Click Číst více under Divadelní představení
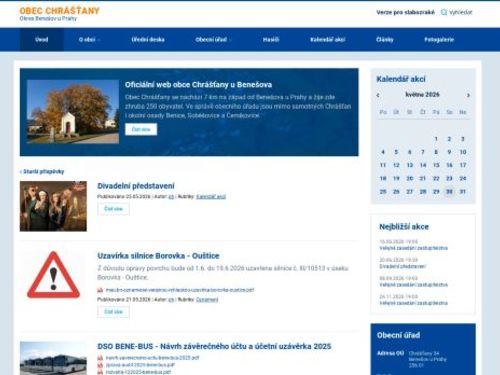 point(113,209)
